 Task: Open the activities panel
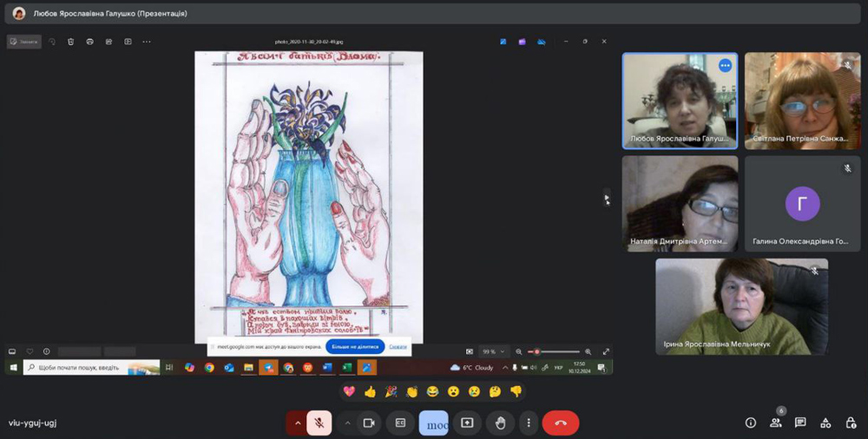click(825, 423)
